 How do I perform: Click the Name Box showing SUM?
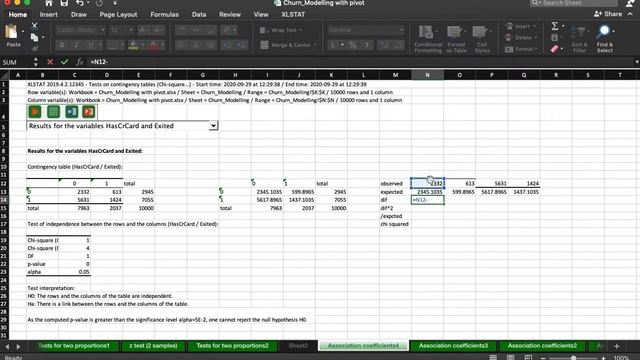(x=16, y=62)
